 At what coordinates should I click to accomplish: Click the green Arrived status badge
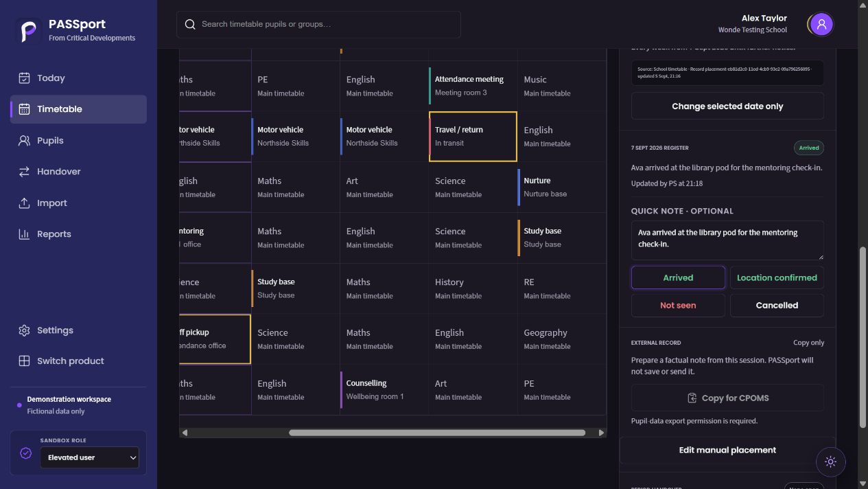coord(809,148)
